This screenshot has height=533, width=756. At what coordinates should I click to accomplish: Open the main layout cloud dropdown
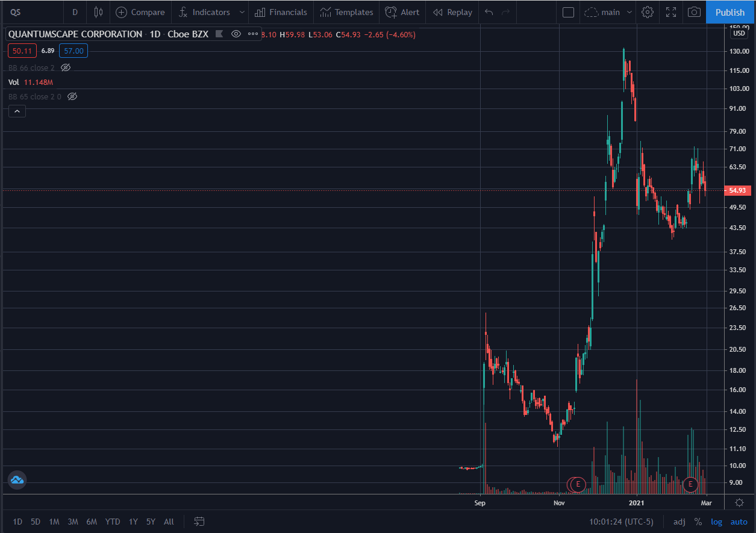pyautogui.click(x=609, y=12)
